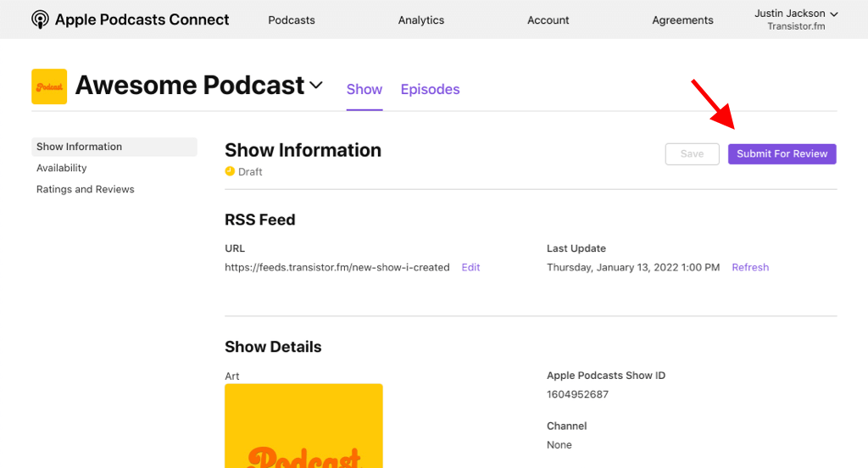Screen dimensions: 868x468
Task: Click the Apple Podcasts Connect logo icon
Action: [x=40, y=19]
